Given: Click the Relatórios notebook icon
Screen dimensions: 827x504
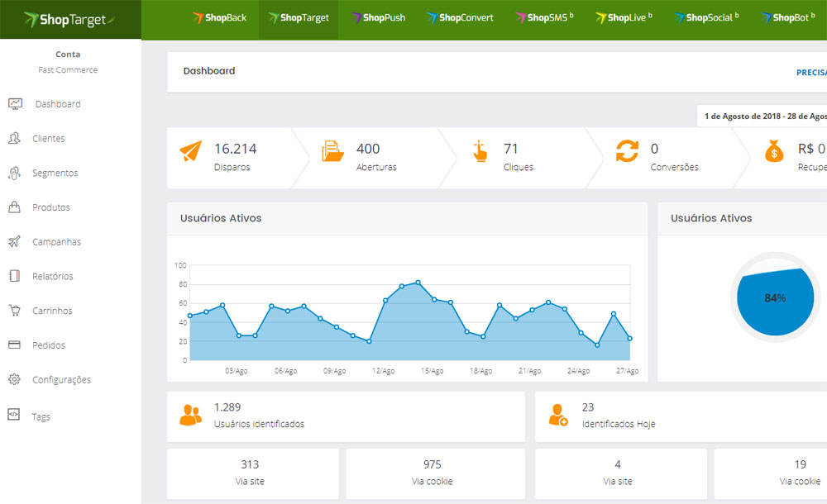Looking at the screenshot, I should tap(14, 276).
